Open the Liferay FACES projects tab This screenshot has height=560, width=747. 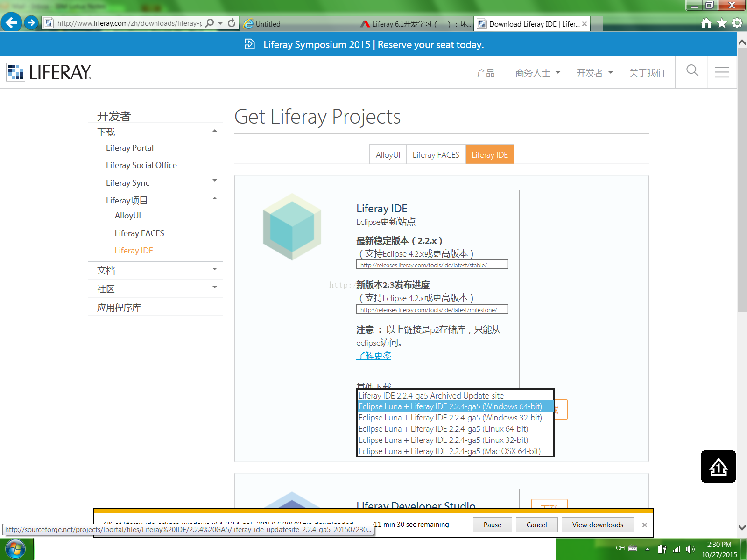point(436,155)
